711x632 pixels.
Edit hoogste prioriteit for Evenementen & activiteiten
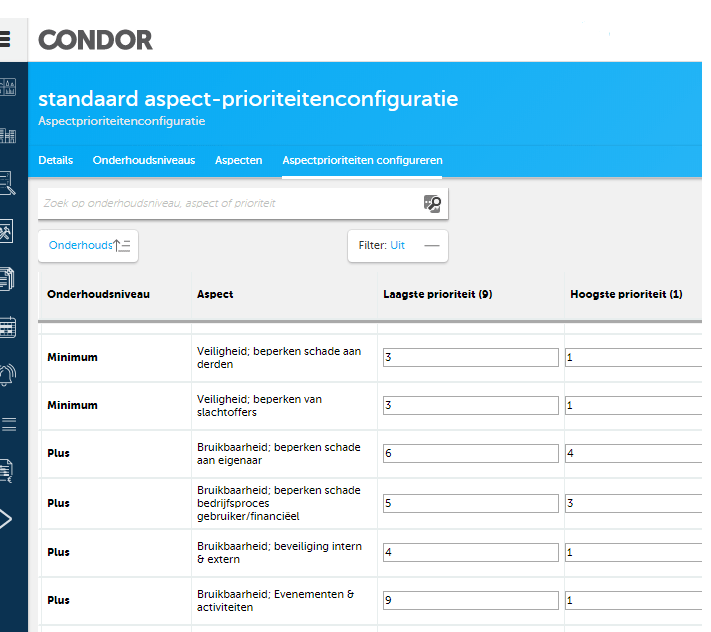pyautogui.click(x=633, y=600)
